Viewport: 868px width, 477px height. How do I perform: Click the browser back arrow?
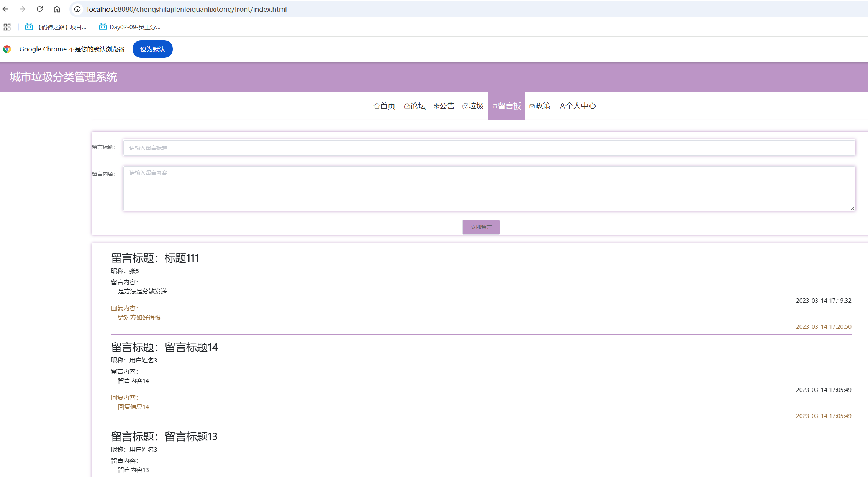pyautogui.click(x=5, y=9)
